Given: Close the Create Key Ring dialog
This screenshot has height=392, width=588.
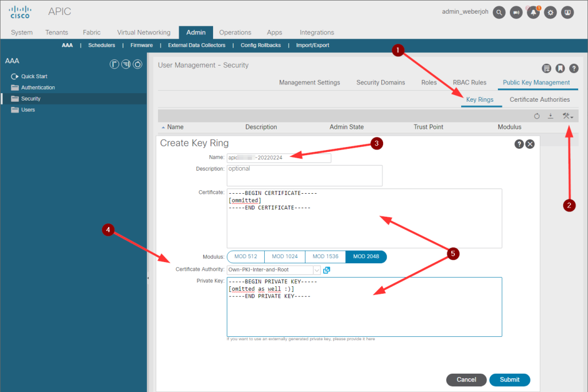Looking at the screenshot, I should point(530,144).
